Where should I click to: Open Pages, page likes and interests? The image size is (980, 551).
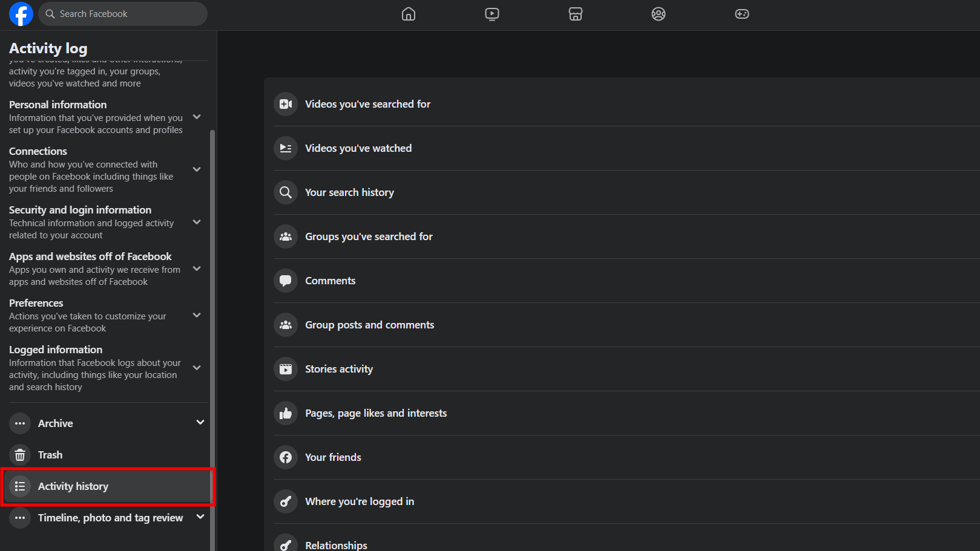[x=375, y=413]
